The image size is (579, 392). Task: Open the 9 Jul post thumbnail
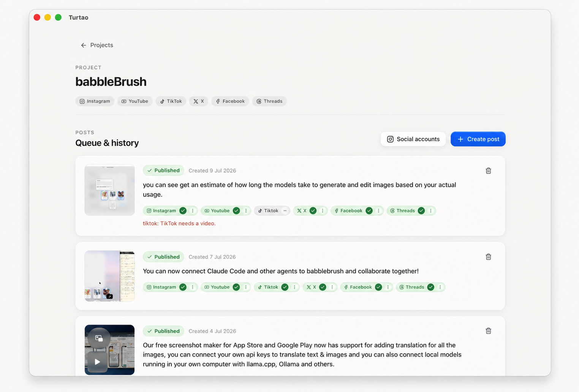(109, 190)
